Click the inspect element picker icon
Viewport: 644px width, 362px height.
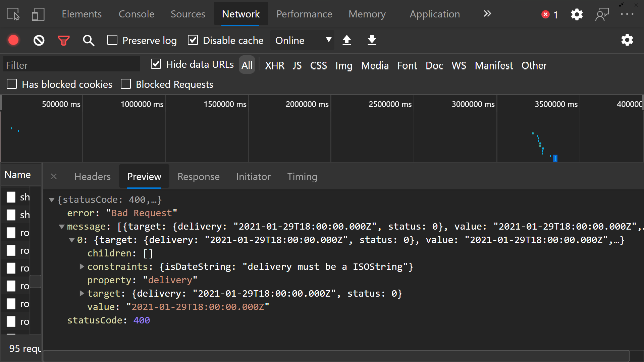(13, 14)
